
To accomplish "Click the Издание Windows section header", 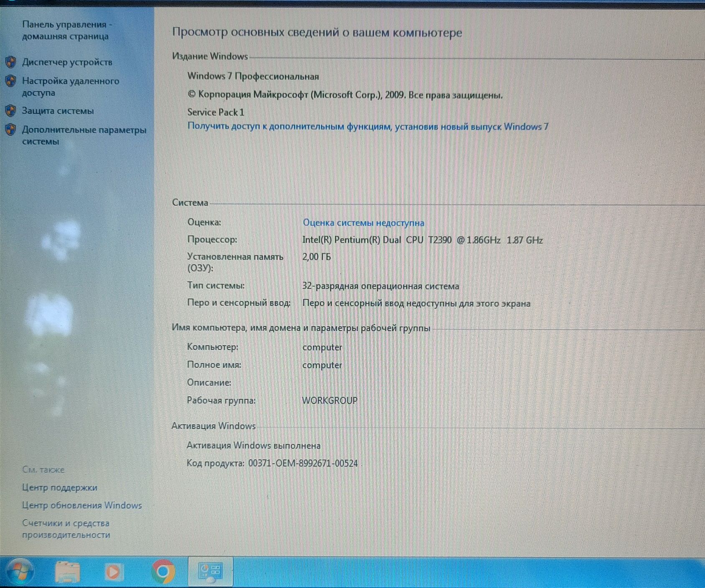I will click(x=210, y=56).
